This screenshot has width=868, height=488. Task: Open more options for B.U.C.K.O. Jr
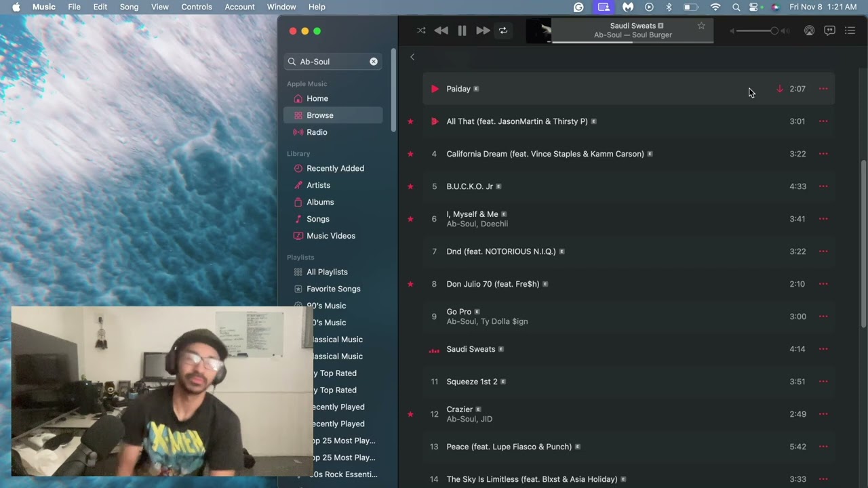[823, 186]
